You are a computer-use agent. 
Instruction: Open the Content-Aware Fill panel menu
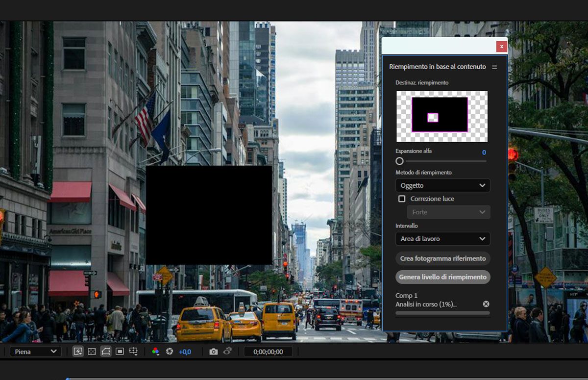pyautogui.click(x=494, y=67)
